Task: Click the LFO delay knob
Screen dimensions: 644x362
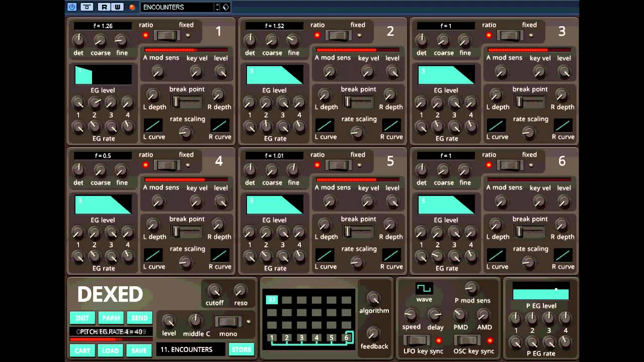Action: click(x=435, y=315)
